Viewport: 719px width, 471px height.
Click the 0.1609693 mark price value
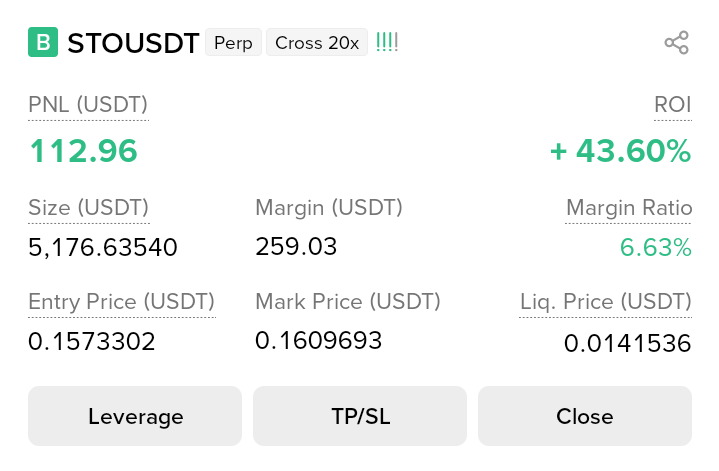click(319, 341)
